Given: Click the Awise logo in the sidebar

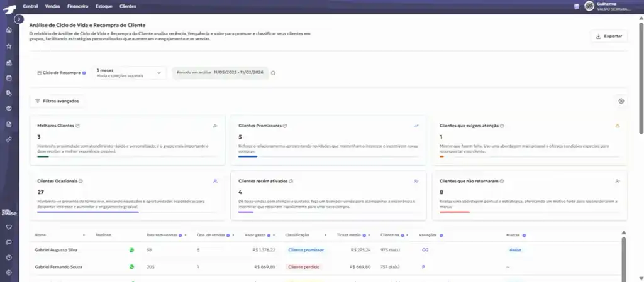Looking at the screenshot, I should (x=9, y=212).
